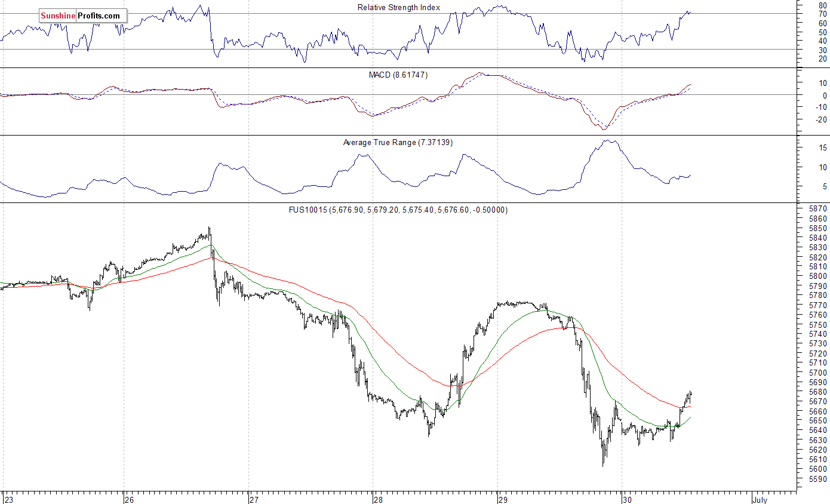The image size is (830, 504).
Task: Click the July label on time axis
Action: 760,499
